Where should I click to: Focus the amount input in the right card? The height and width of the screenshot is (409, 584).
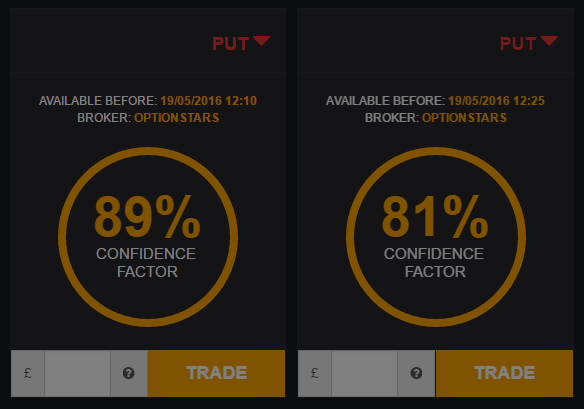point(364,373)
